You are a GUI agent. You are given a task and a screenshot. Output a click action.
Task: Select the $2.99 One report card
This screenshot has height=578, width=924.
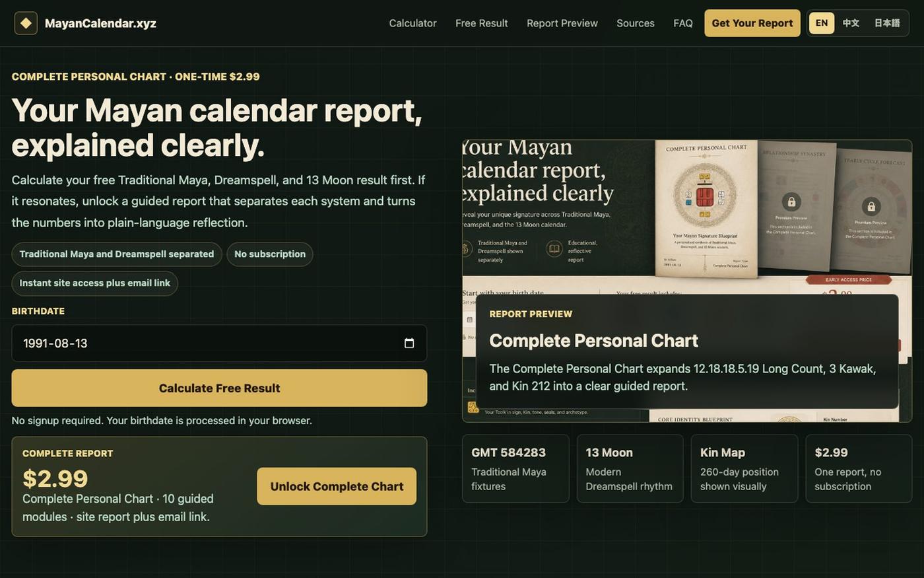[859, 468]
